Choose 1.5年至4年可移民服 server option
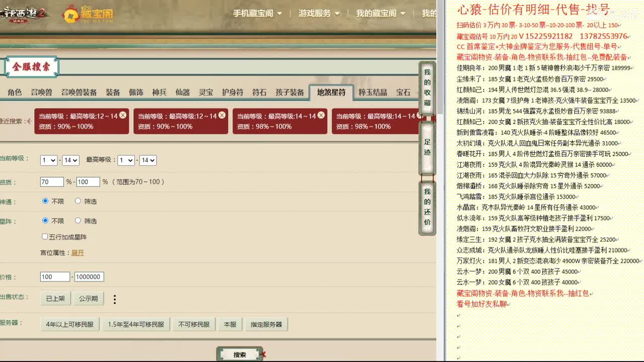 point(136,324)
